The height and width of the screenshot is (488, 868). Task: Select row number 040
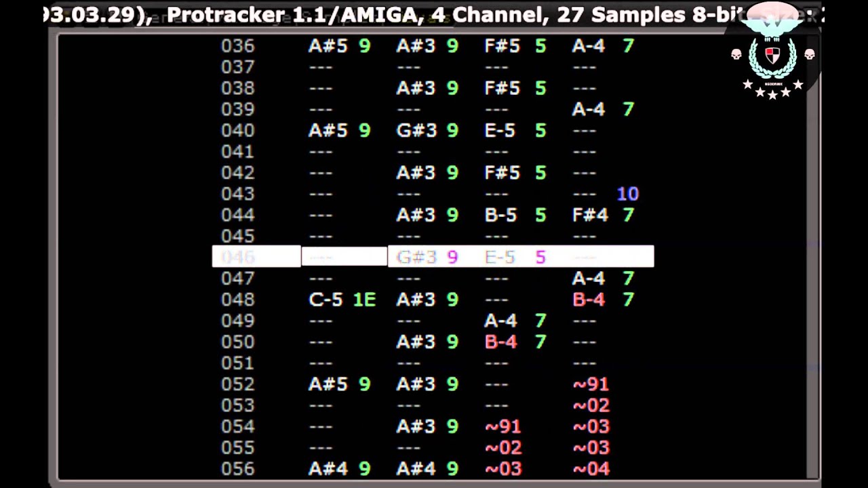238,130
